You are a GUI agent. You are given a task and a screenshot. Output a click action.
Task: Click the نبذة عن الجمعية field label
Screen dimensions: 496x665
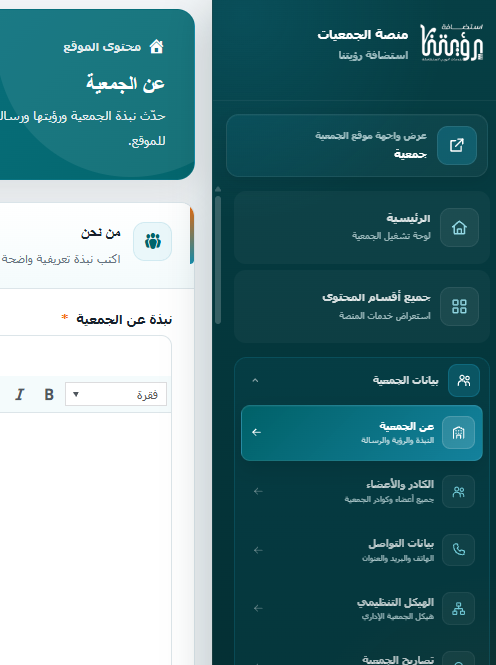coord(124,319)
